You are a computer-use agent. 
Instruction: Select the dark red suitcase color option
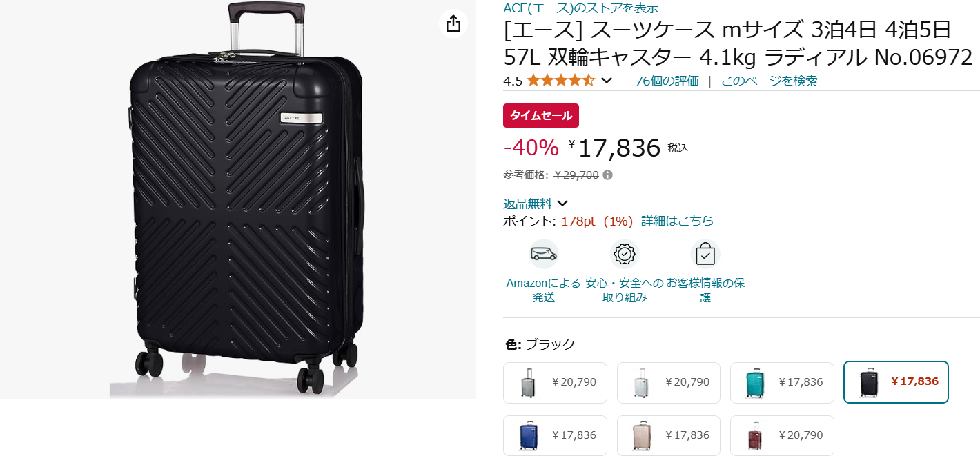(x=782, y=435)
